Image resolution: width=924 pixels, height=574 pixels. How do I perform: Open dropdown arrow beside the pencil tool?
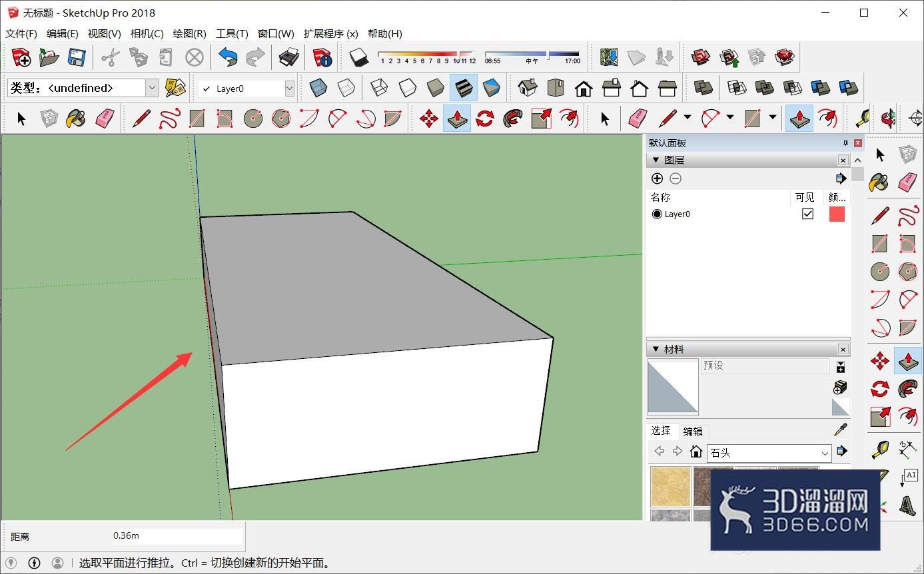[x=688, y=118]
